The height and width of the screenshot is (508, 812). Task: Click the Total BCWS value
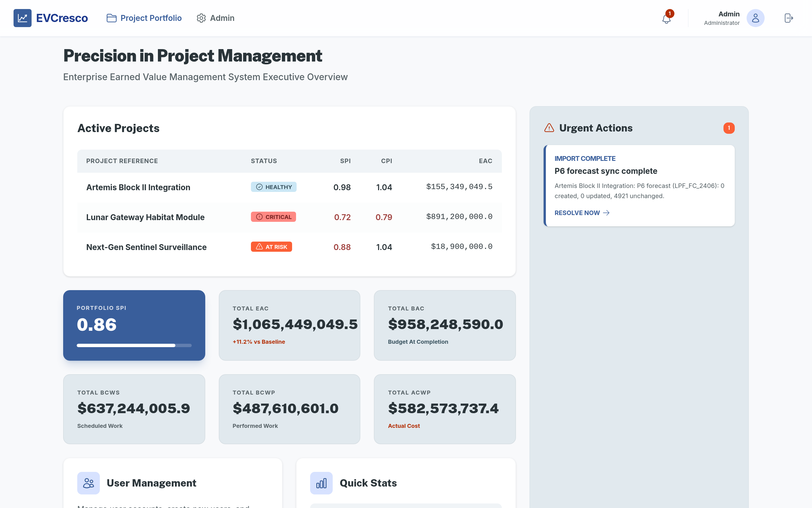134,409
